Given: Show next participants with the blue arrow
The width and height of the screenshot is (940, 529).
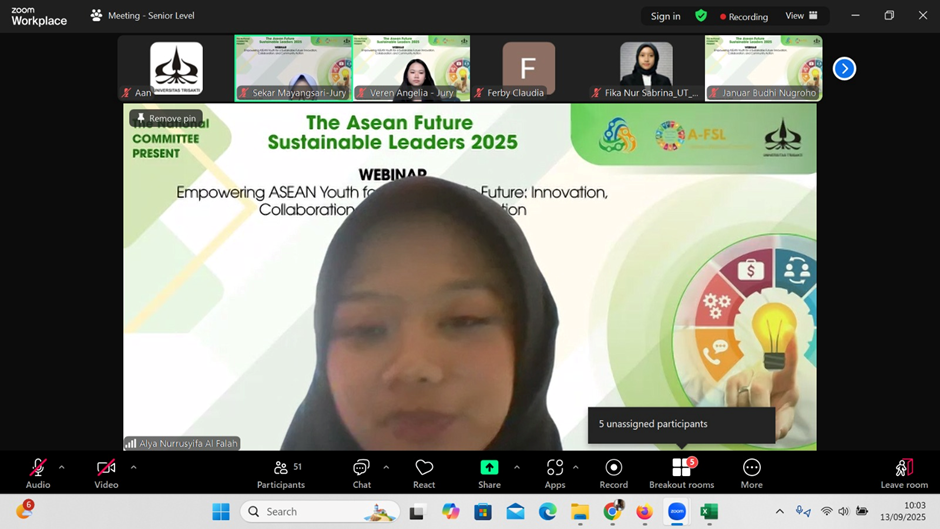Looking at the screenshot, I should (x=844, y=68).
